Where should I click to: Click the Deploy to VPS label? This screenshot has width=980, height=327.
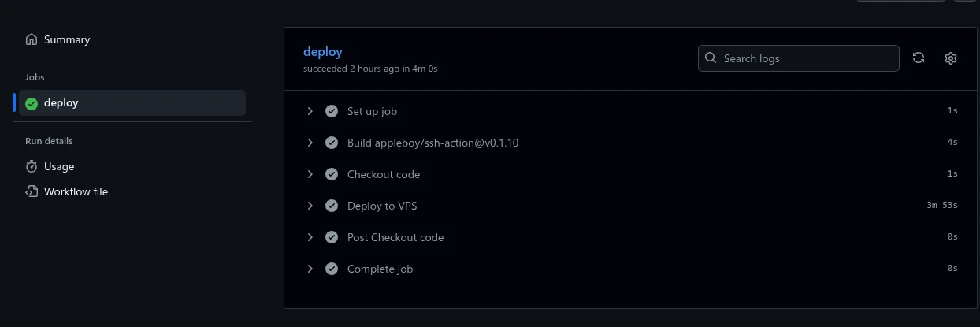[382, 206]
